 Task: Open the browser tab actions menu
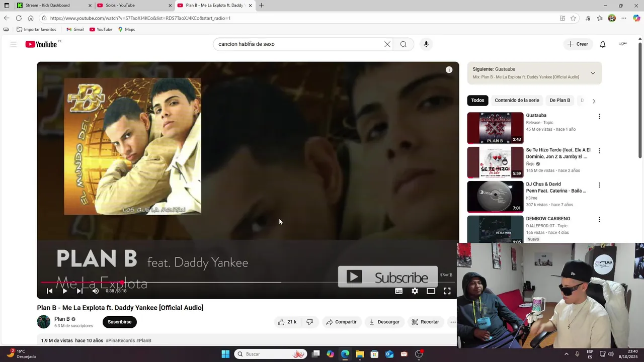(7, 6)
